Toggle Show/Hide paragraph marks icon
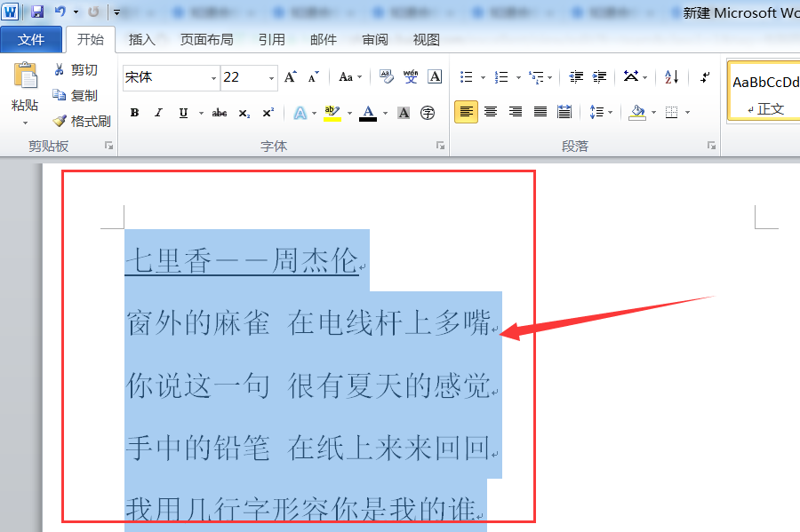Viewport: 800px width, 532px height. coord(705,77)
